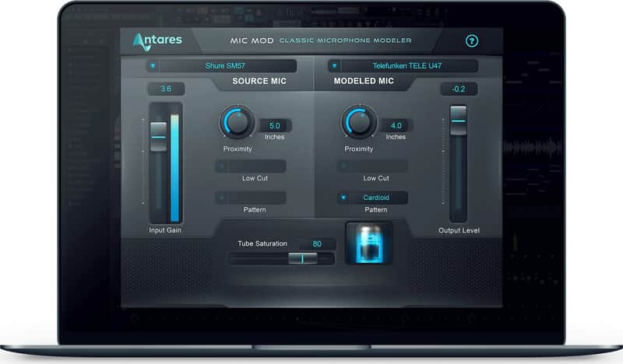Open the Cardioid pattern dropdown
The width and height of the screenshot is (623, 364).
pos(372,198)
